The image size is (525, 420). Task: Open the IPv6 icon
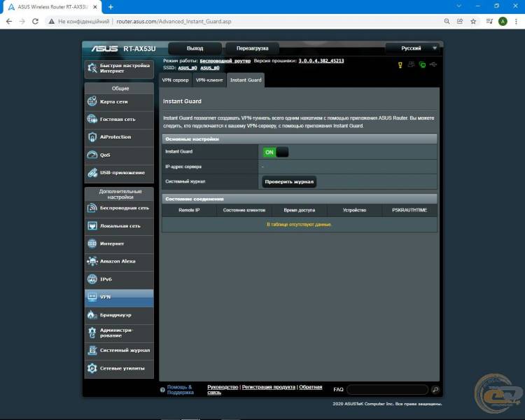click(x=92, y=279)
